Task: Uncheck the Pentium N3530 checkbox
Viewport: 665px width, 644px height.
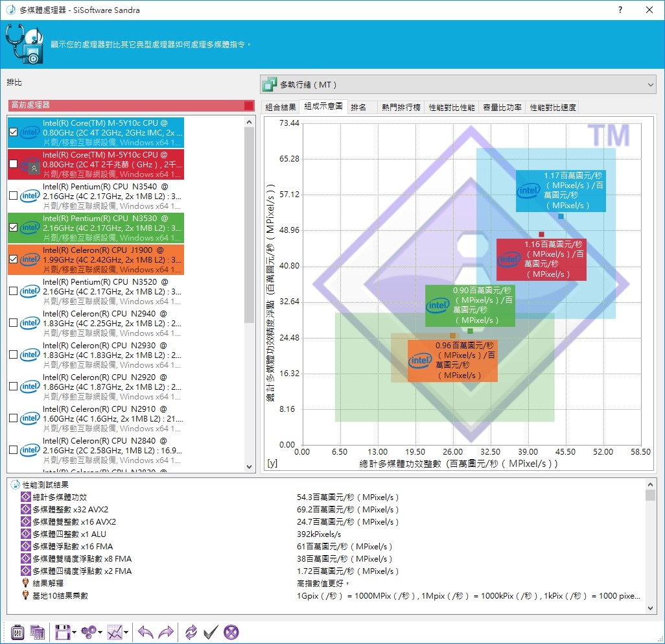Action: coord(13,228)
